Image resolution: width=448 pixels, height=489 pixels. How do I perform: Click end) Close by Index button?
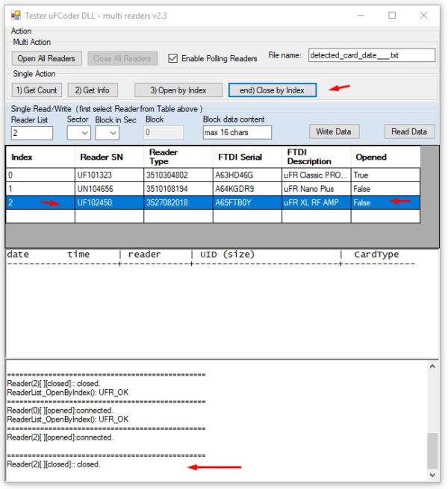pos(272,90)
